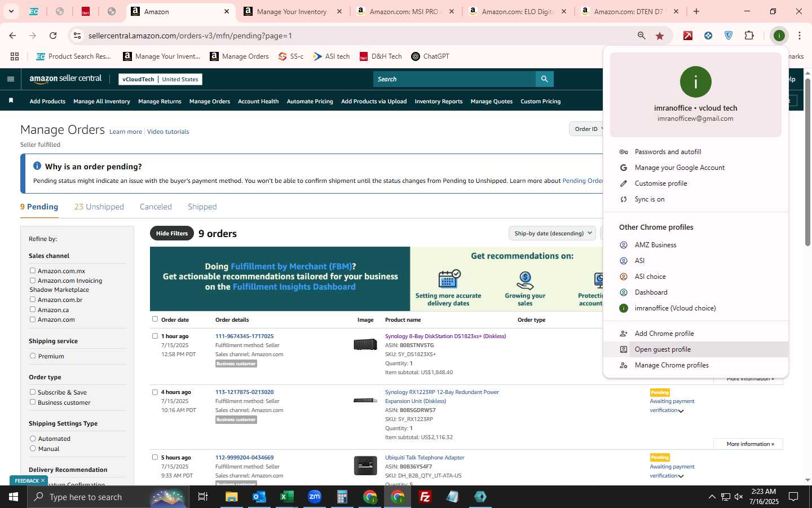Select Open guest profile menu item
812x508 pixels.
[x=696, y=349]
